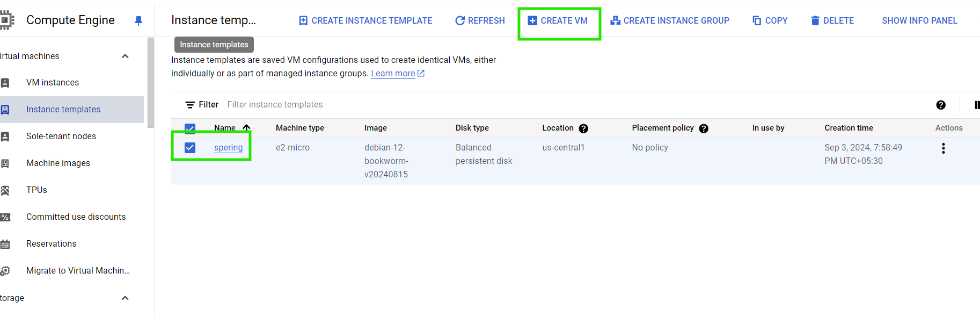Uncheck the spering template checkbox
This screenshot has height=316, width=980.
tap(190, 147)
